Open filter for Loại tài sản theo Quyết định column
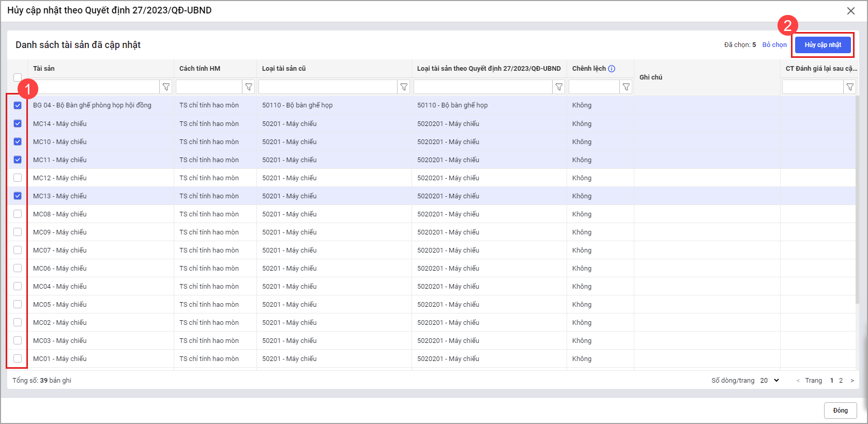 coord(559,87)
